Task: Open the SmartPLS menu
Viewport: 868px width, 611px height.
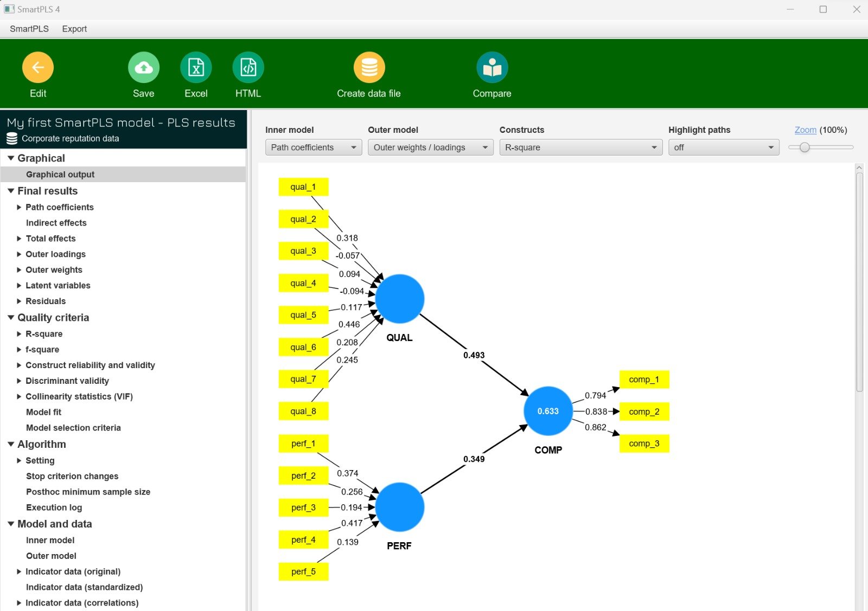Action: coord(29,29)
